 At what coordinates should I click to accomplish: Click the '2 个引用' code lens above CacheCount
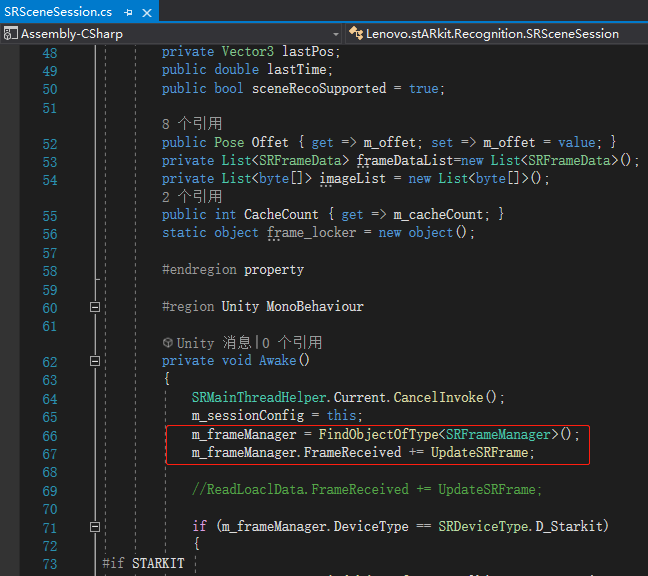[192, 197]
